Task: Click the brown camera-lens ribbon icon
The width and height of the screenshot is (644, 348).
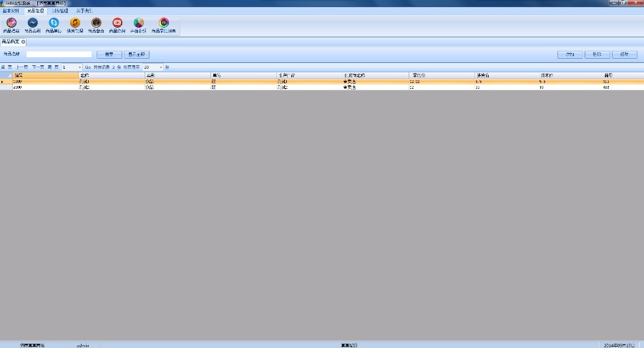Action: point(96,23)
